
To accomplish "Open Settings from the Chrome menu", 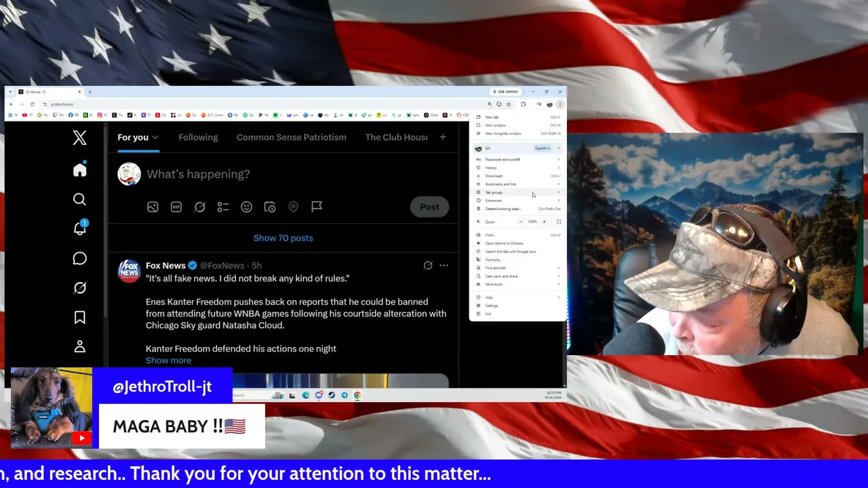I will click(517, 306).
